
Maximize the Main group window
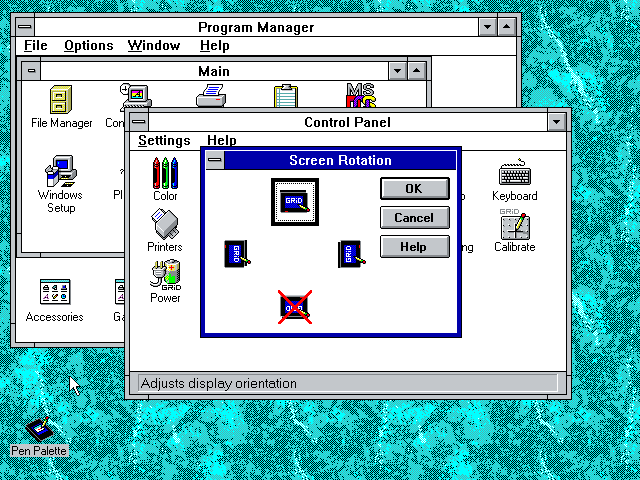(416, 71)
